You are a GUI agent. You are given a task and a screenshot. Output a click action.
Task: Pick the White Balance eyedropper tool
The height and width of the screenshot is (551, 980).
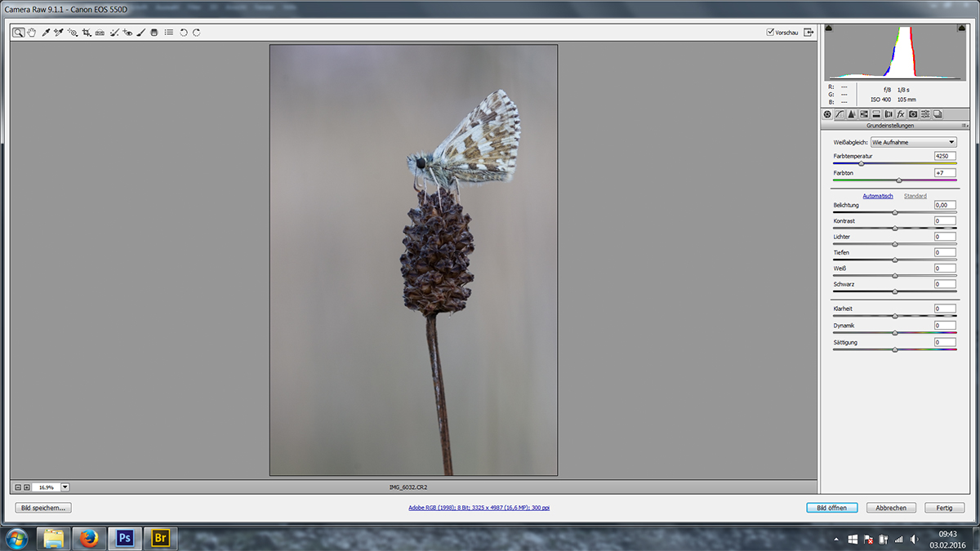click(x=46, y=33)
